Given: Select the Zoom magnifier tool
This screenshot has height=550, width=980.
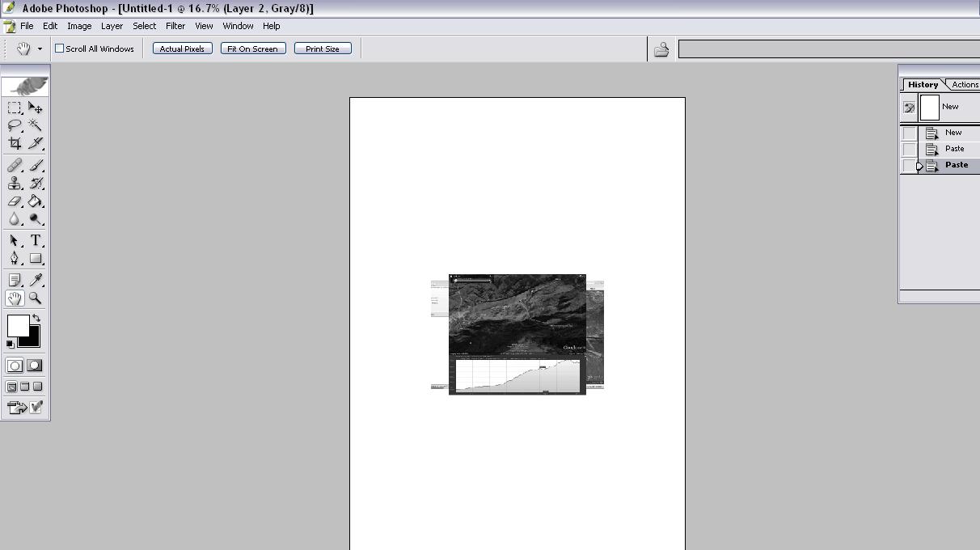Looking at the screenshot, I should [x=36, y=298].
